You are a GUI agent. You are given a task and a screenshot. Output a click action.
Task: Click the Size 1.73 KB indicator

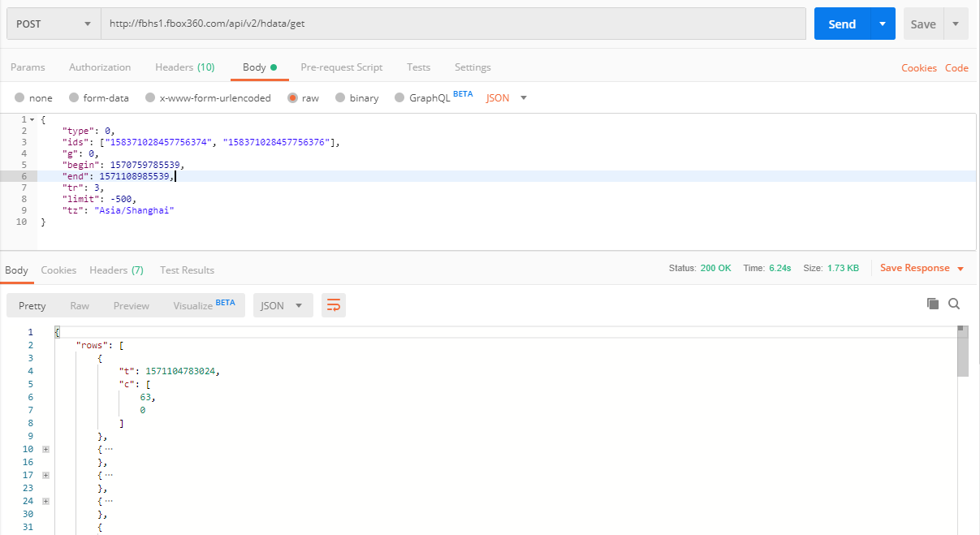click(831, 268)
